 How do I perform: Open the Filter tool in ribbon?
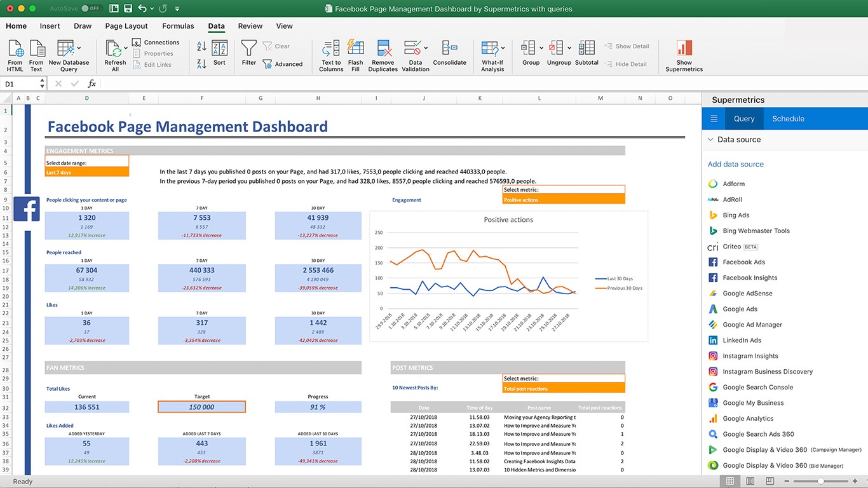coord(249,50)
